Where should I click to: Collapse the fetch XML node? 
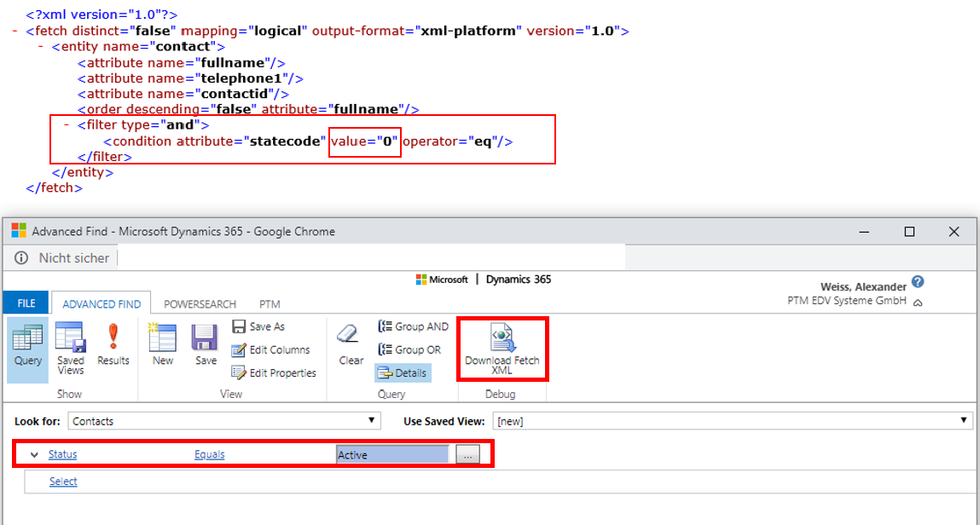pos(15,32)
